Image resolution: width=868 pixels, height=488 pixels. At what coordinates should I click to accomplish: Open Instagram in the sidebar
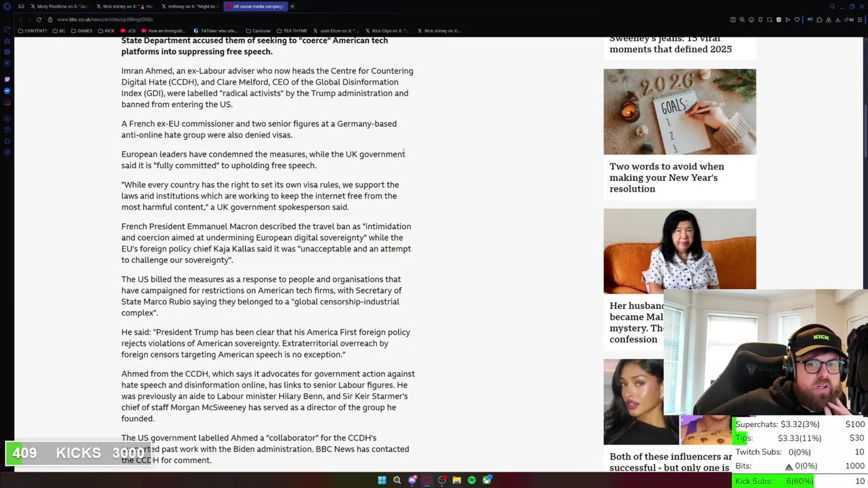tap(7, 102)
